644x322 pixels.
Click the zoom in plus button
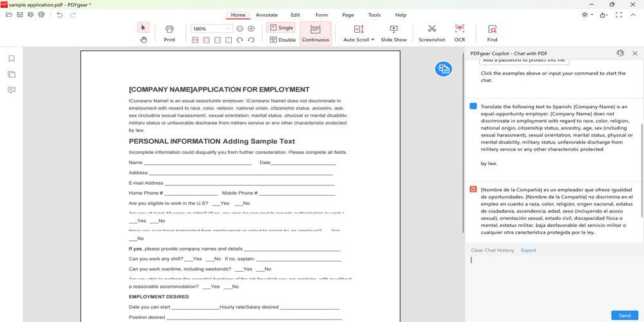coord(251,28)
